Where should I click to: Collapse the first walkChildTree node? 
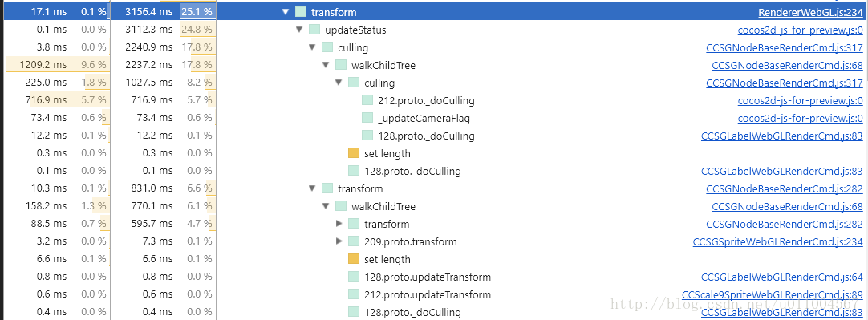tap(326, 65)
